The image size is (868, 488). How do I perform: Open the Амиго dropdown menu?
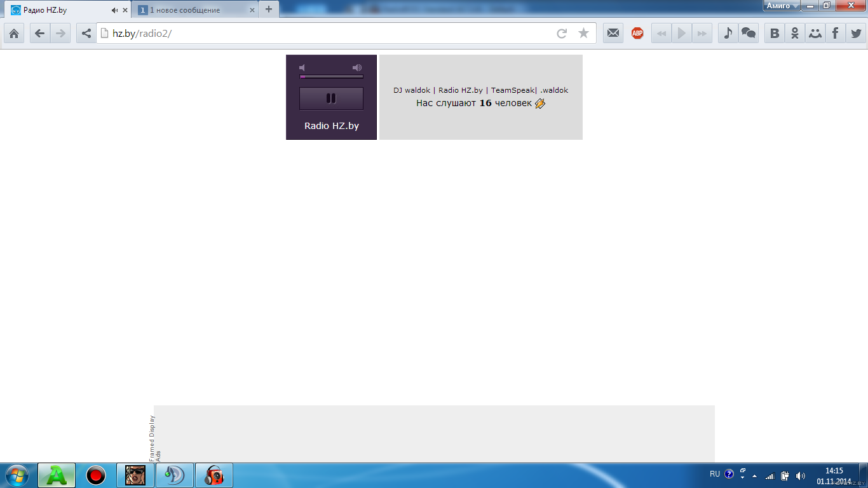coord(782,6)
